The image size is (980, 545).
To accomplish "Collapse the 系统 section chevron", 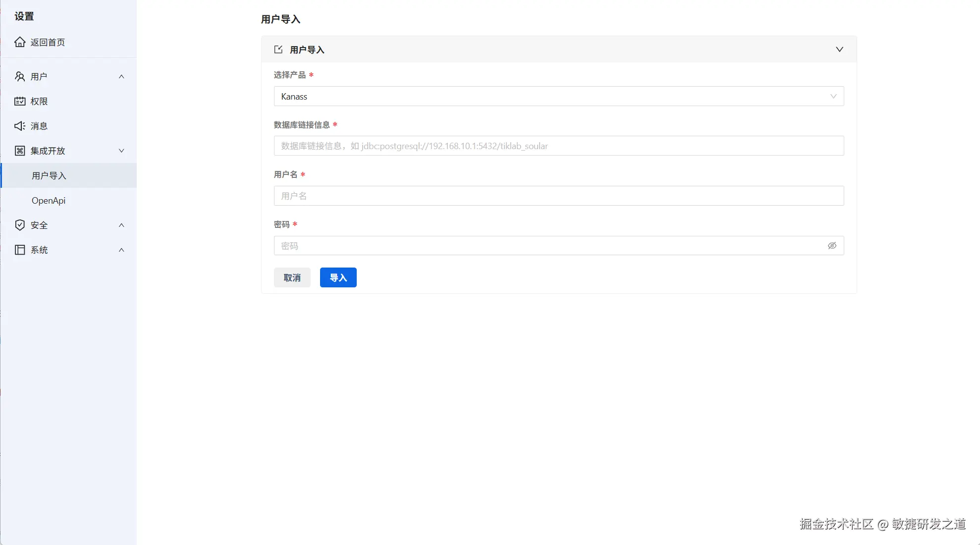I will coord(121,250).
